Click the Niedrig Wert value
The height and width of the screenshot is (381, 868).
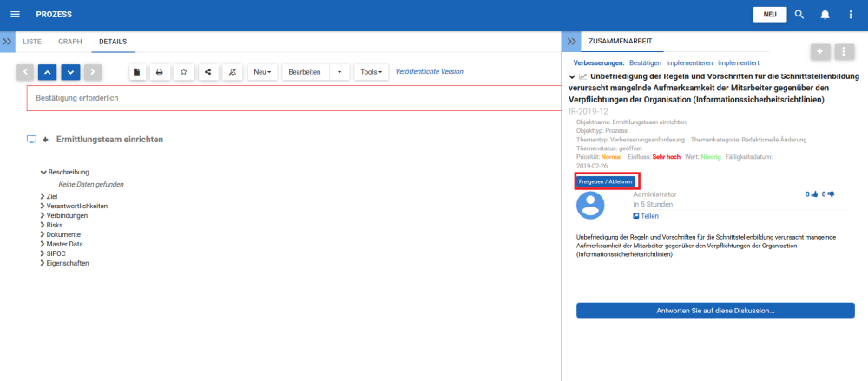pos(711,157)
